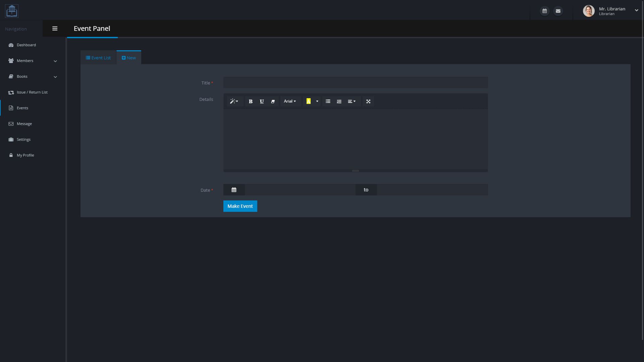Apply the yellow highlight color swatch
The height and width of the screenshot is (362, 644).
click(309, 101)
